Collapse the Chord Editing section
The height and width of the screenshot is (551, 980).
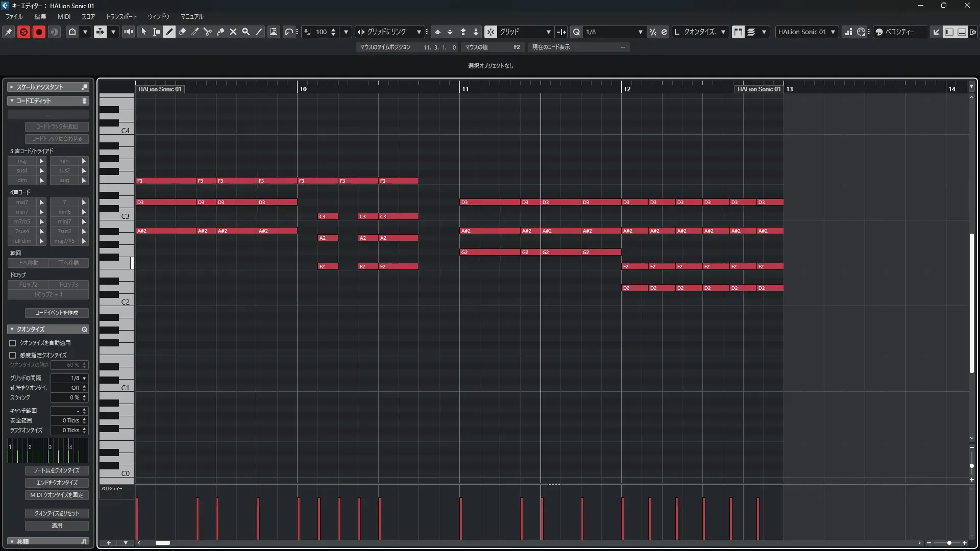click(12, 101)
